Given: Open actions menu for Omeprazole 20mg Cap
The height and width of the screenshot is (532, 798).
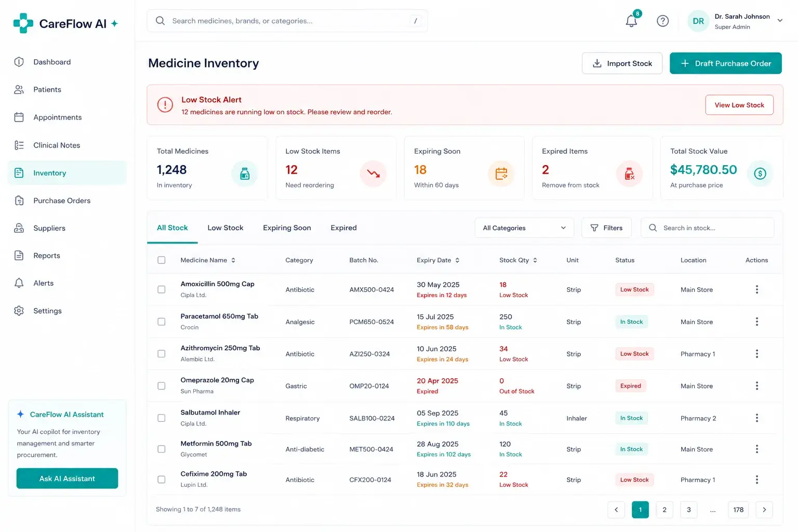Looking at the screenshot, I should 757,386.
